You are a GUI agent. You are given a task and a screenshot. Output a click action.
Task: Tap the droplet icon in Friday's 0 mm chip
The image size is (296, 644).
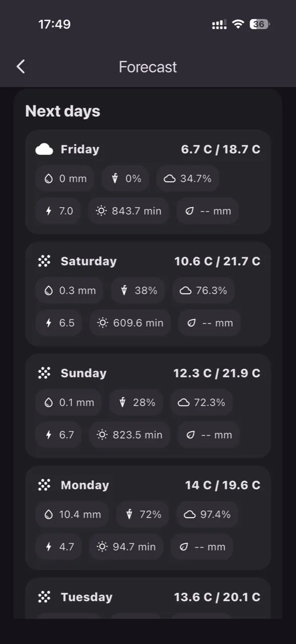(49, 179)
